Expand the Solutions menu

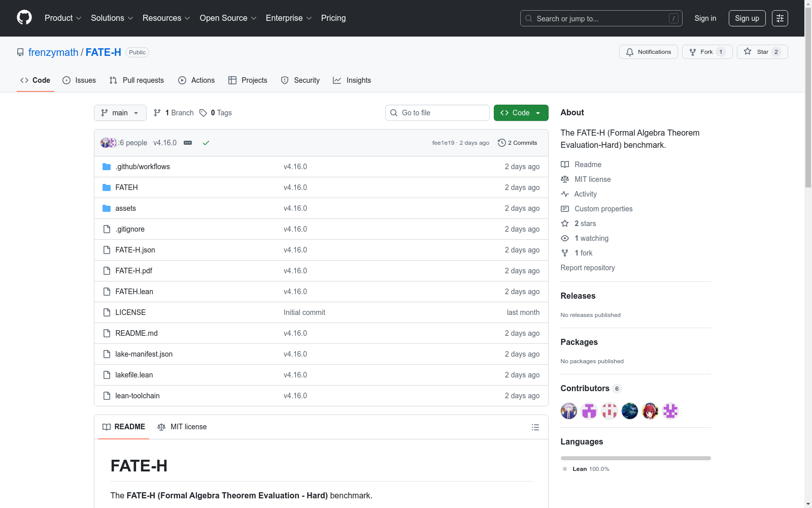[x=112, y=18]
